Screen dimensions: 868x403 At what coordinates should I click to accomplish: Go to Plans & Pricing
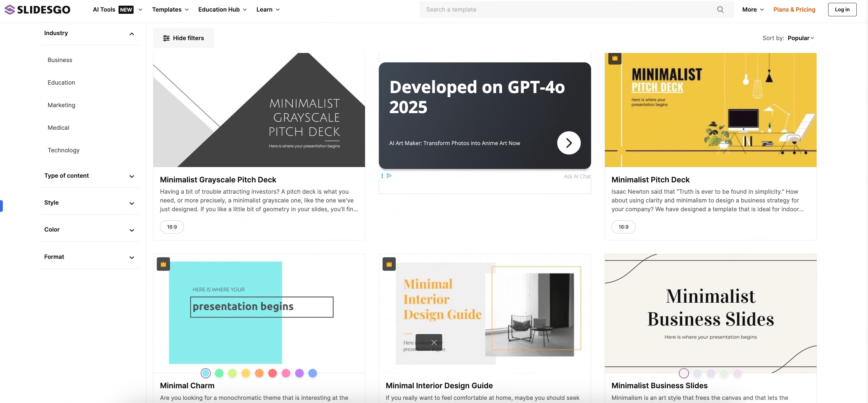click(x=794, y=9)
